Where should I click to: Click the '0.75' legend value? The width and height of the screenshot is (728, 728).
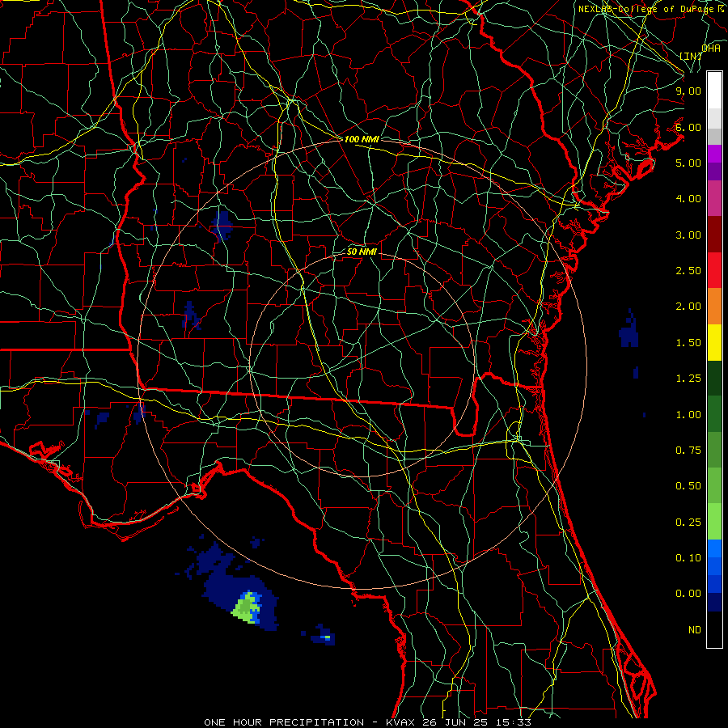688,451
